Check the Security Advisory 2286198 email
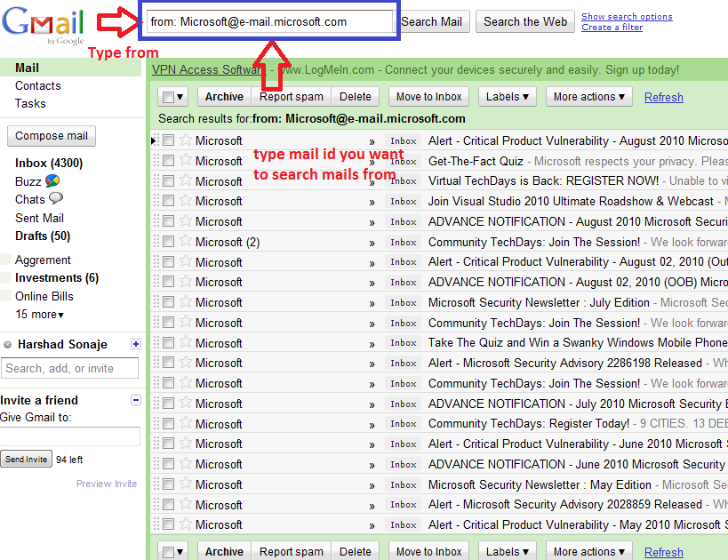728x560 pixels. [169, 363]
